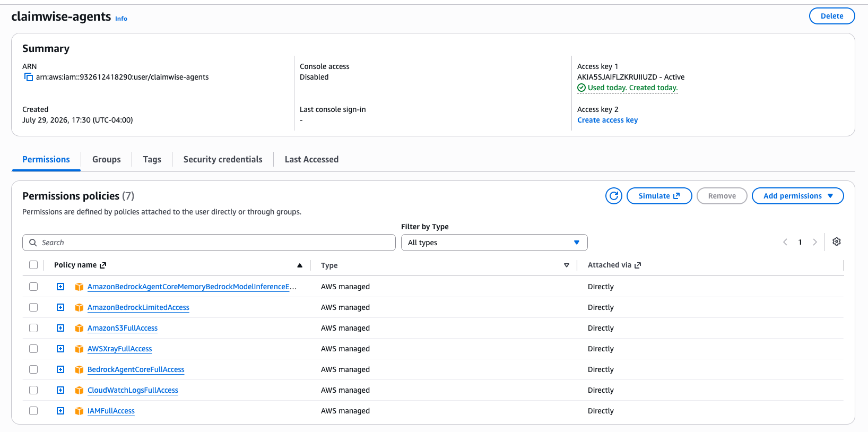Click the orange policy icon for BedrockAgentCoreFullAccess
868x432 pixels.
[x=79, y=369]
